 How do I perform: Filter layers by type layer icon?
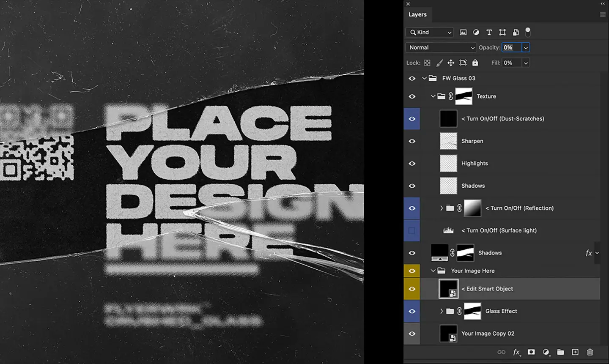[x=489, y=32]
